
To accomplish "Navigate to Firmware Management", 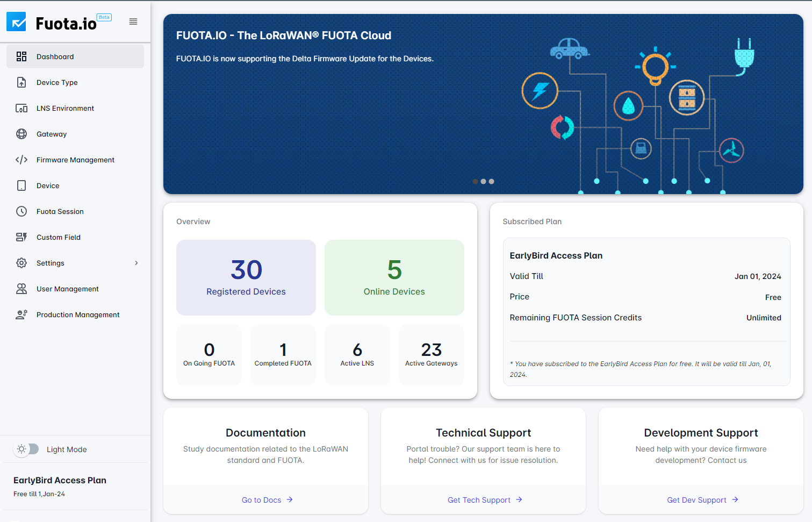I will pos(75,160).
